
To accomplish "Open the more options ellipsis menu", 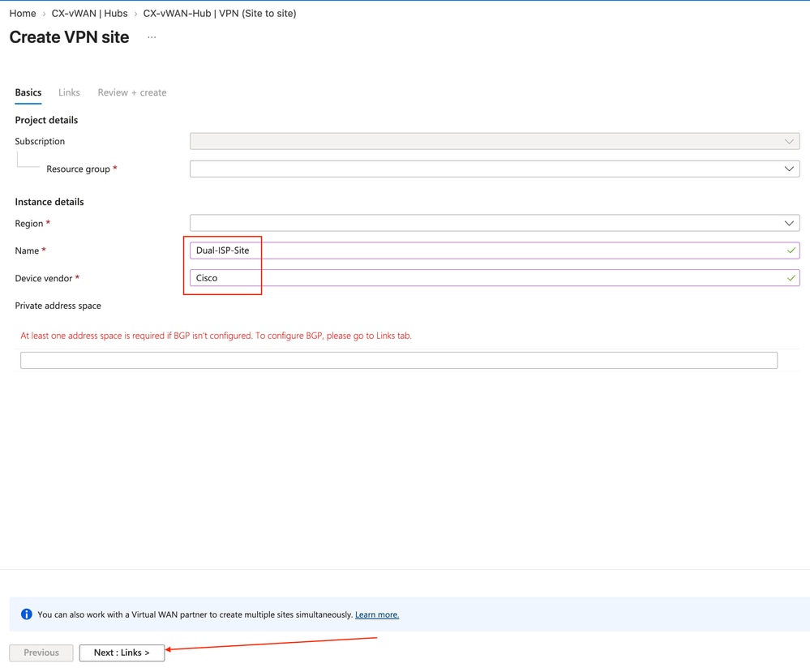I will (x=152, y=37).
